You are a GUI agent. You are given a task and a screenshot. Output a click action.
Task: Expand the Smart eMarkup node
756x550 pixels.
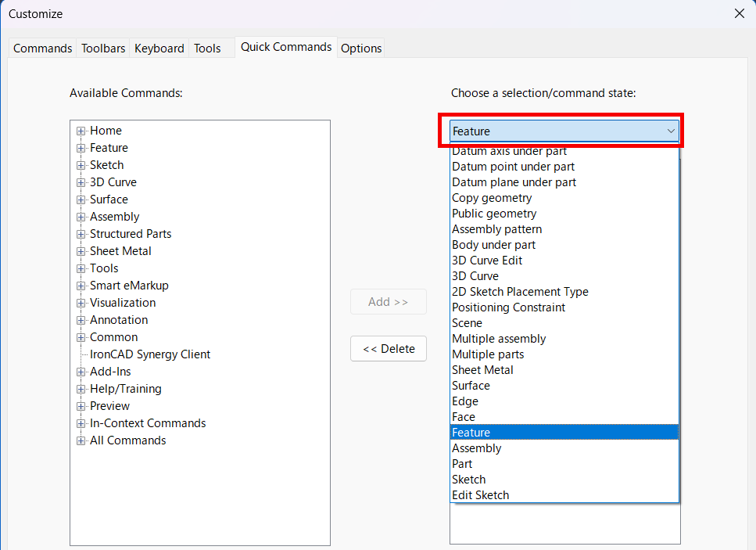(81, 286)
